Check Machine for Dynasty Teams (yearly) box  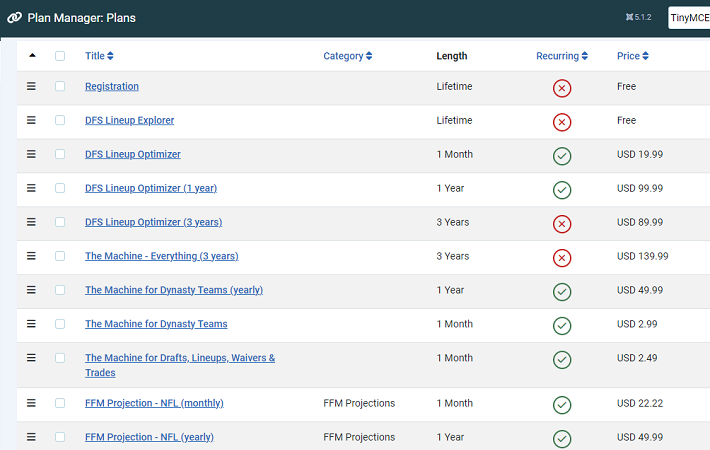[x=60, y=290]
